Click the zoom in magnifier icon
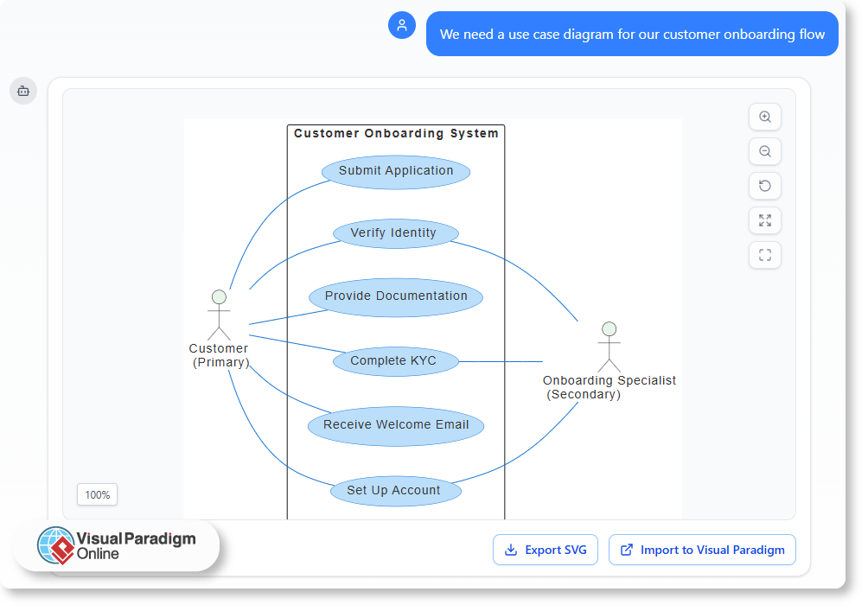868x611 pixels. 764,117
